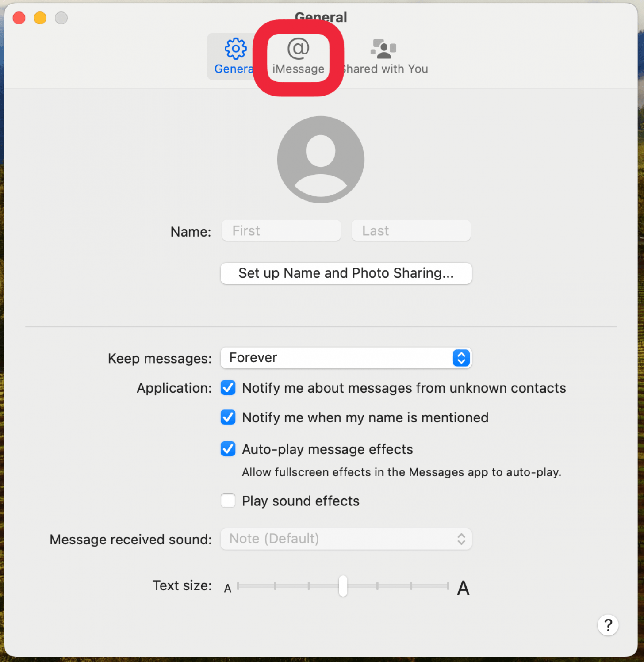The image size is (644, 662).
Task: Disable notifications from unknown contacts
Action: click(228, 388)
